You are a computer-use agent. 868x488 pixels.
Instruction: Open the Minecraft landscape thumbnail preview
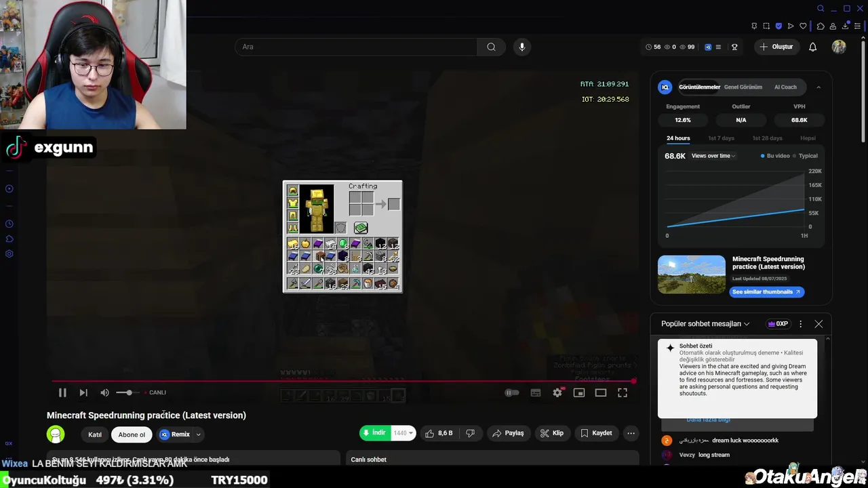pos(692,274)
